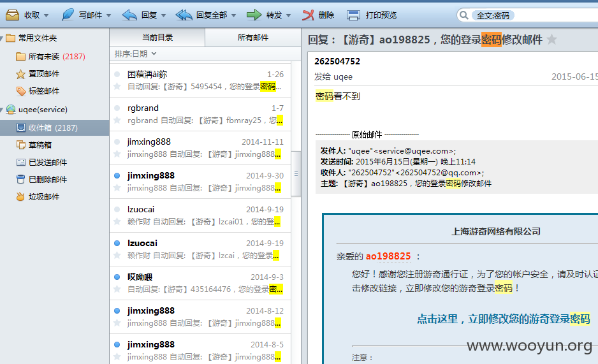The image size is (598, 364).
Task: Open the unread bold lzuocai email
Action: [200, 249]
